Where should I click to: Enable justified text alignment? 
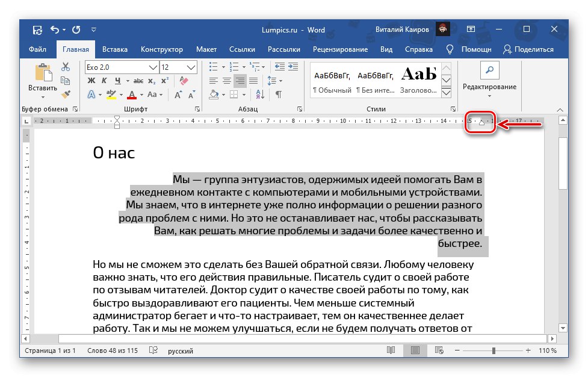[x=253, y=80]
